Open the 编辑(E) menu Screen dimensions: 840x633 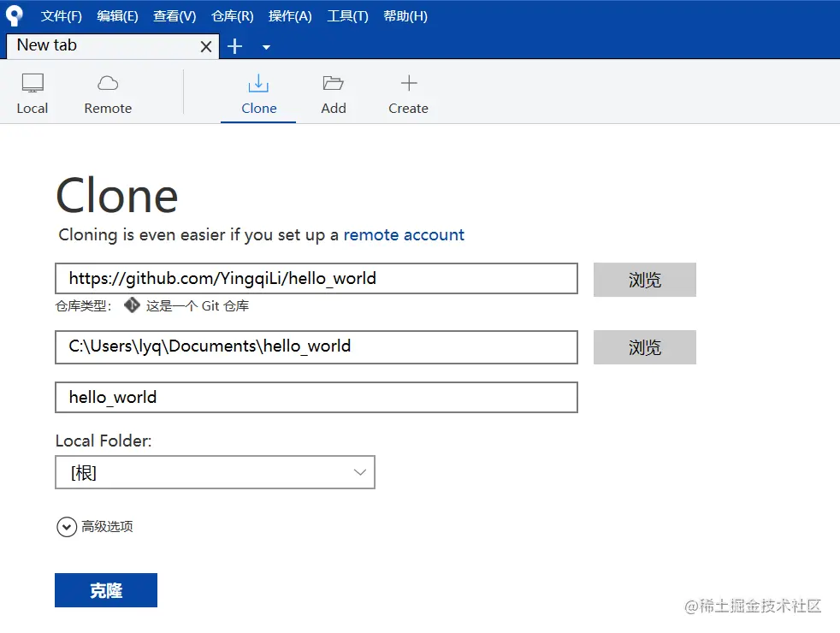(x=117, y=16)
